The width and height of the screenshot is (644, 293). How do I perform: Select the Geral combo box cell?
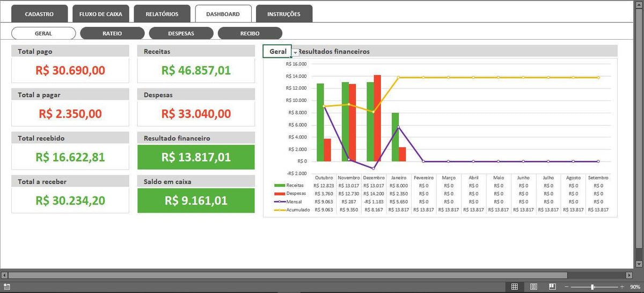(277, 52)
